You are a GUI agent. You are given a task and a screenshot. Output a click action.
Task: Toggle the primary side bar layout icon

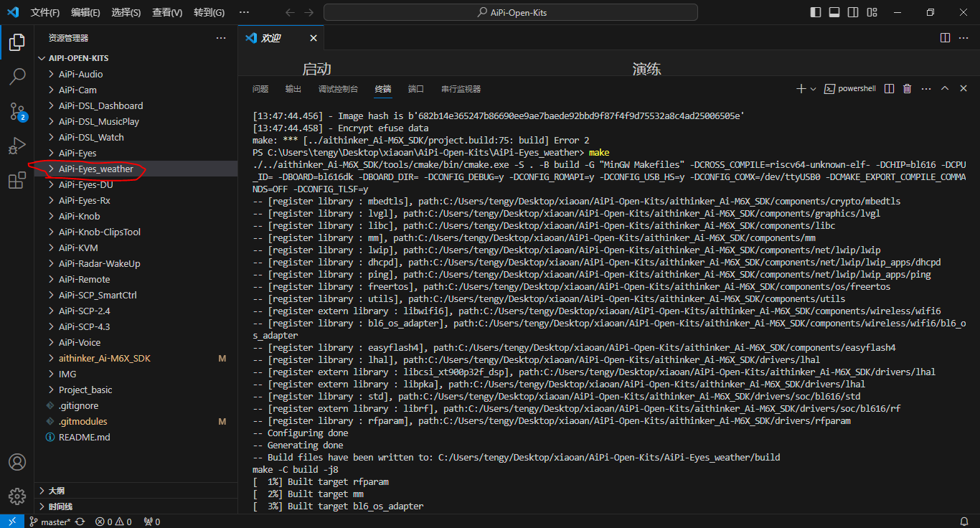click(816, 12)
